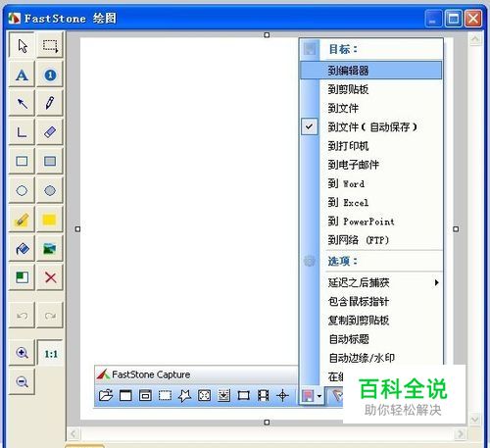This screenshot has width=490, height=448.
Task: Pick the numbered step marker tool
Action: 50,75
